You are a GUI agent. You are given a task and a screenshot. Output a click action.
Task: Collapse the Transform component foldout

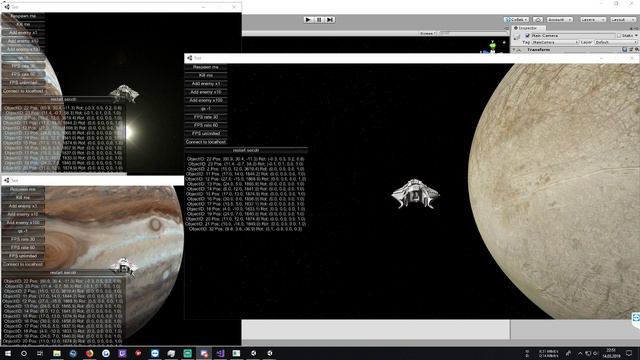click(x=514, y=49)
